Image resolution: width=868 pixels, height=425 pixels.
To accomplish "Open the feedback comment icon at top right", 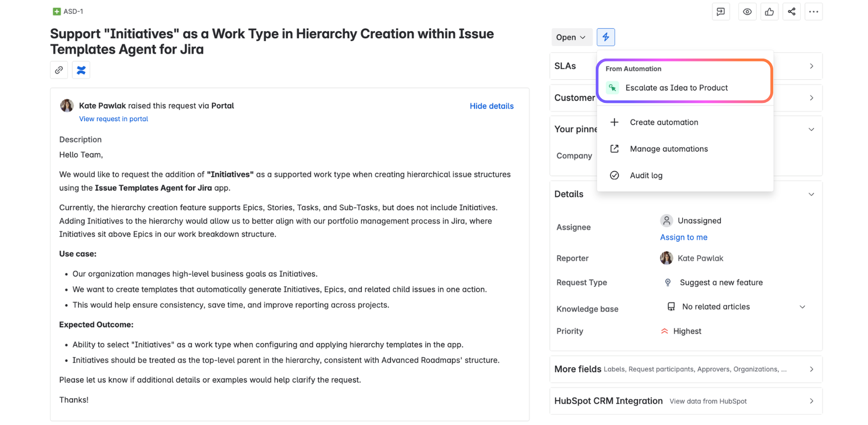I will coord(721,12).
